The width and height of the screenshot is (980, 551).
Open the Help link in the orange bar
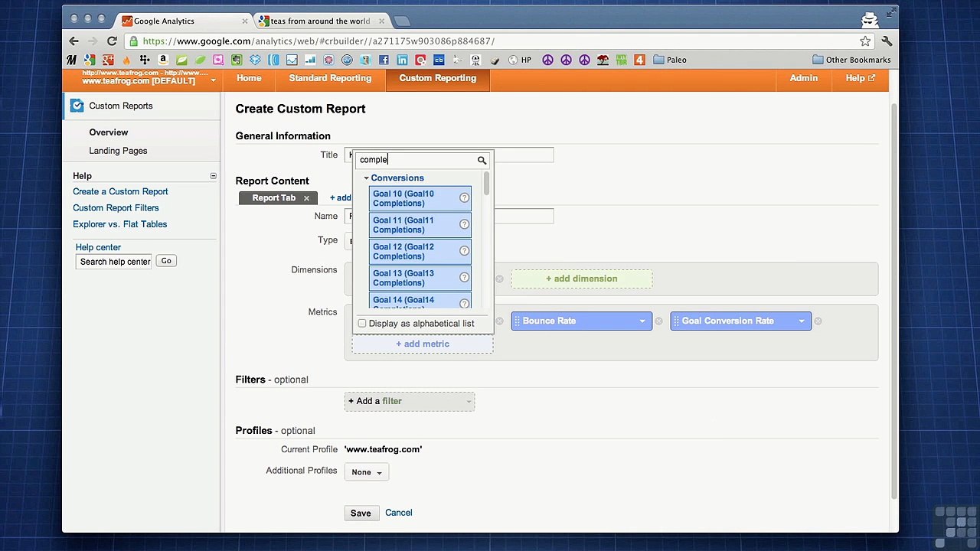click(860, 78)
